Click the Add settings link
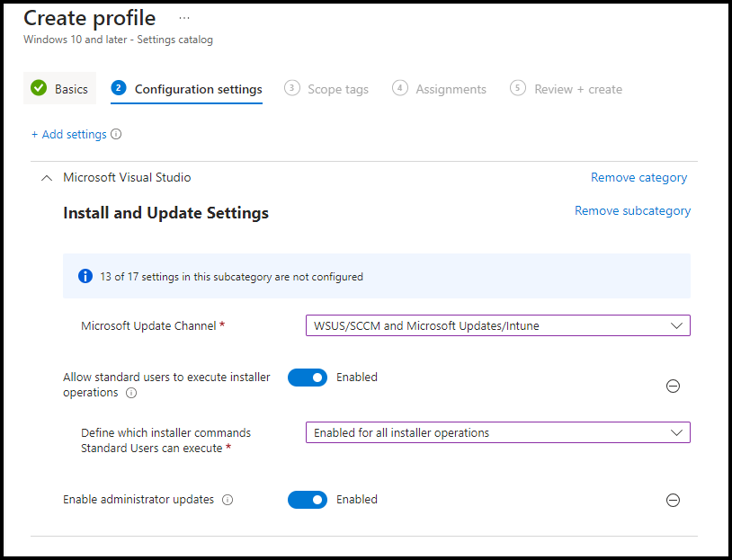The width and height of the screenshot is (732, 560). (69, 135)
